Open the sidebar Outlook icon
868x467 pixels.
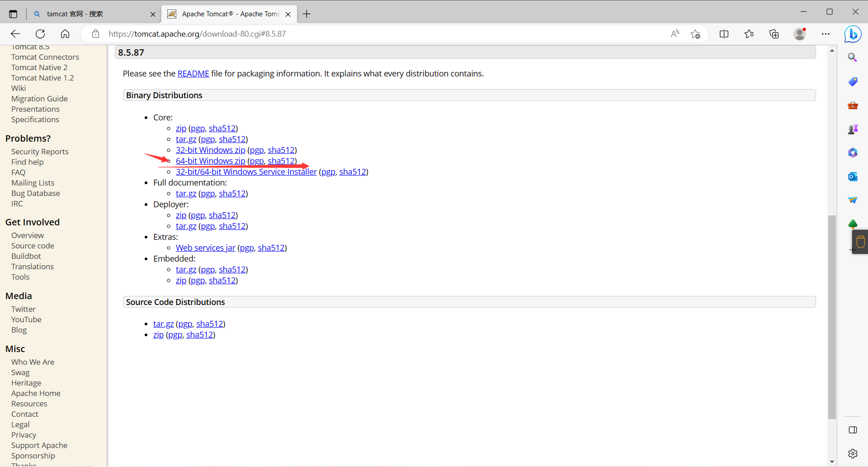tap(853, 176)
